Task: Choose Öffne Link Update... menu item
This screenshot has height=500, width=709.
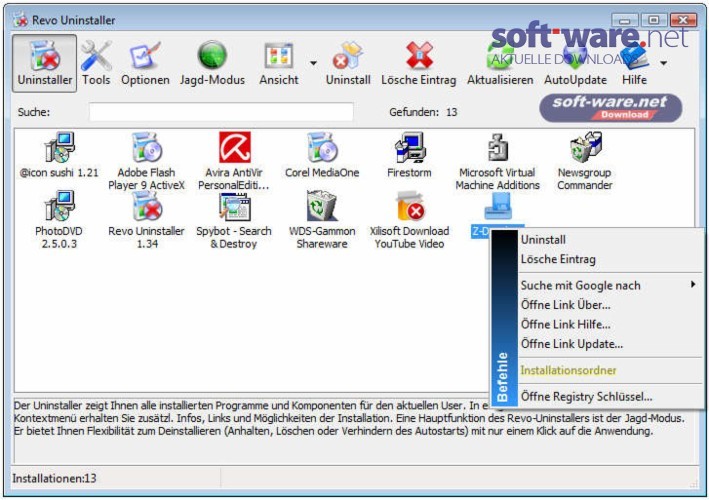Action: [610, 344]
